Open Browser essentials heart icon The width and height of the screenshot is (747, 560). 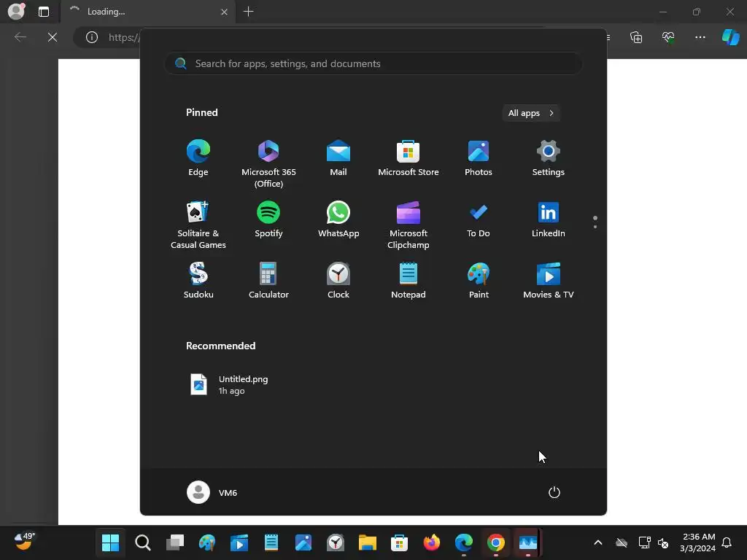coord(668,37)
